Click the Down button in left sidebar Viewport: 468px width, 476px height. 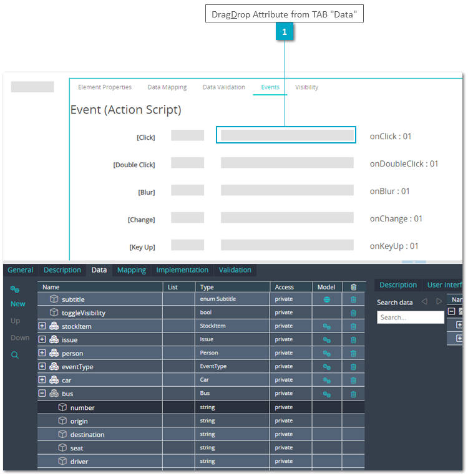pos(20,338)
